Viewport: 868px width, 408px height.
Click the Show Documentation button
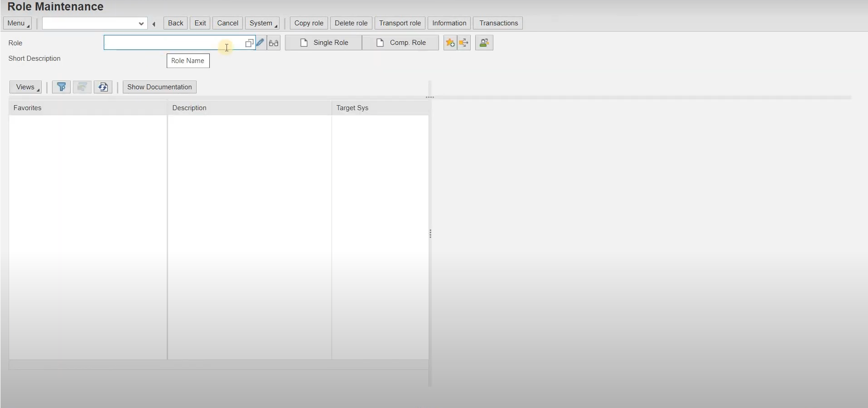tap(159, 87)
